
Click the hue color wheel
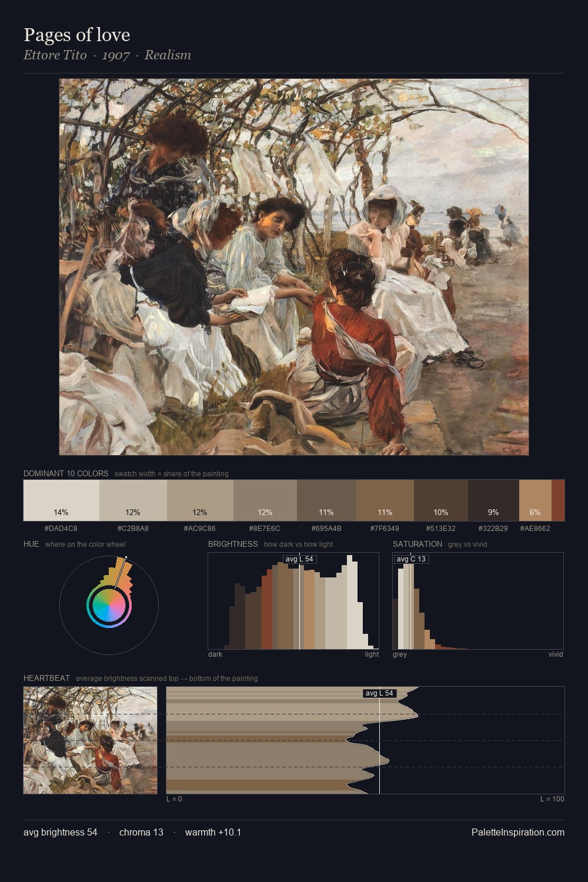point(109,605)
